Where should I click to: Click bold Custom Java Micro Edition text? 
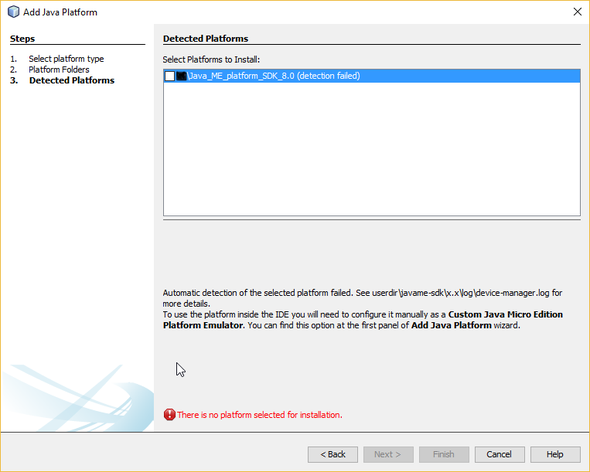[x=505, y=314]
